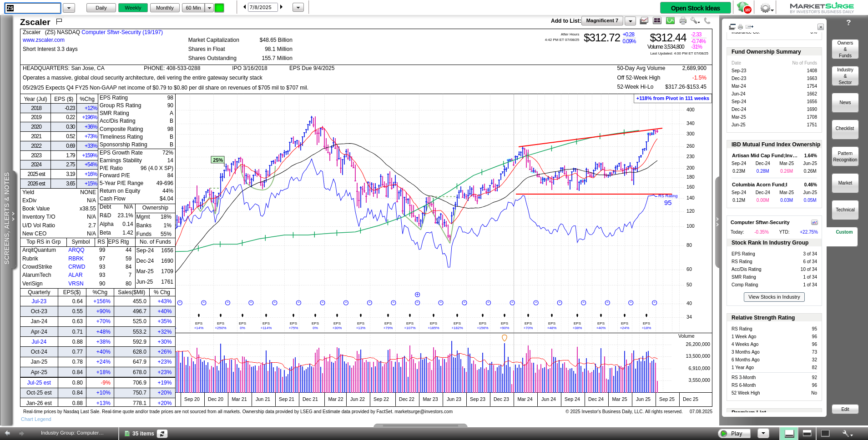This screenshot has height=440, width=868.
Task: Open bottom bar wrench settings
Action: click(847, 434)
